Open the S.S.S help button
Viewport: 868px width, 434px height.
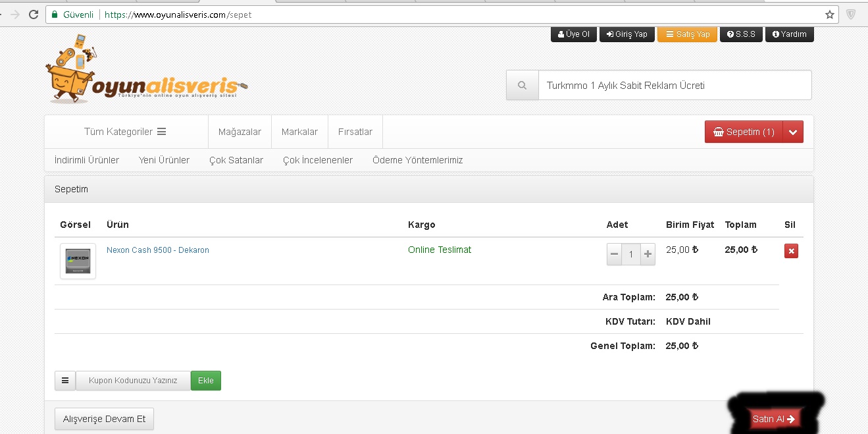click(x=742, y=34)
